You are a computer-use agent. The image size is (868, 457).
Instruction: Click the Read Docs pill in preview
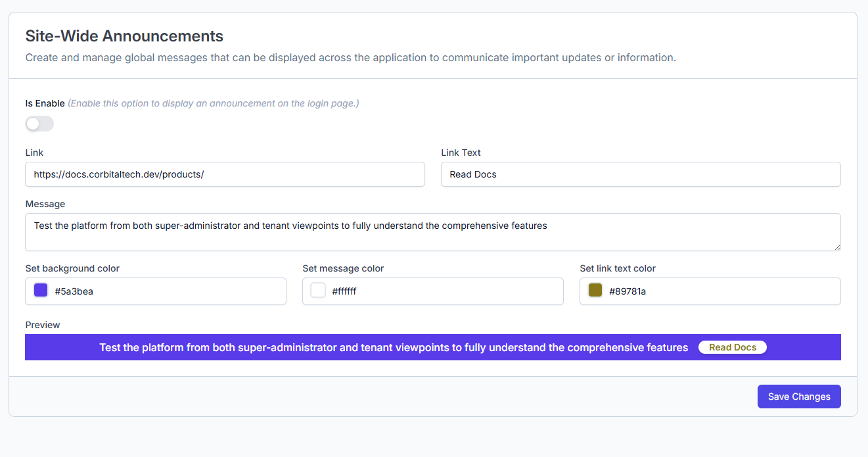coord(732,347)
